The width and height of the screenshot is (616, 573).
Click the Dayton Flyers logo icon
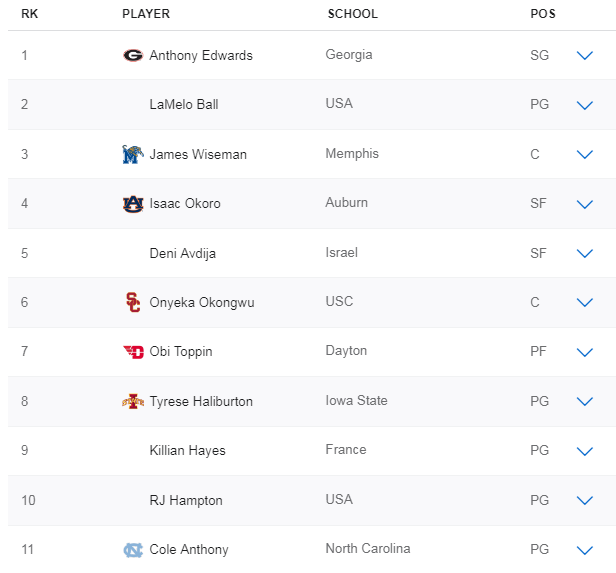click(x=132, y=352)
